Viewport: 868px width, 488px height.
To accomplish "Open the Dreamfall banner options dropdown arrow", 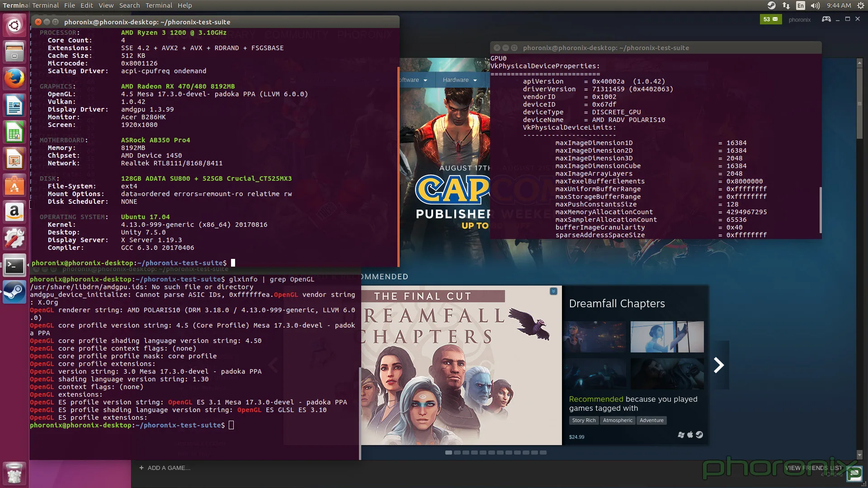I will pyautogui.click(x=553, y=291).
